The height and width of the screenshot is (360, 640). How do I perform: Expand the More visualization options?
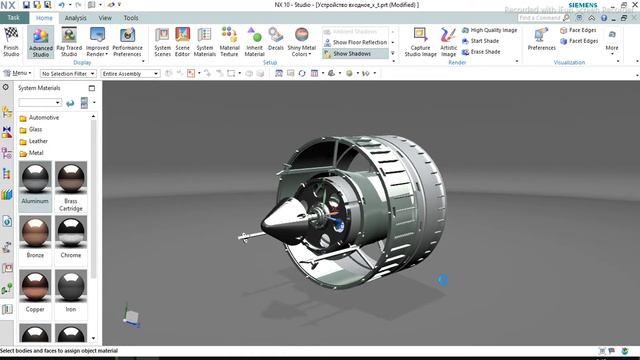click(x=612, y=42)
